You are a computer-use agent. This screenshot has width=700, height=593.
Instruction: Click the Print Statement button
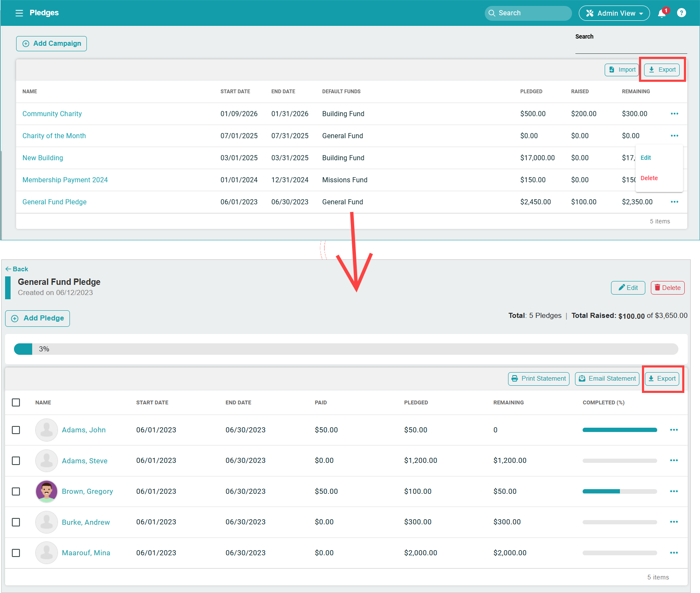539,379
